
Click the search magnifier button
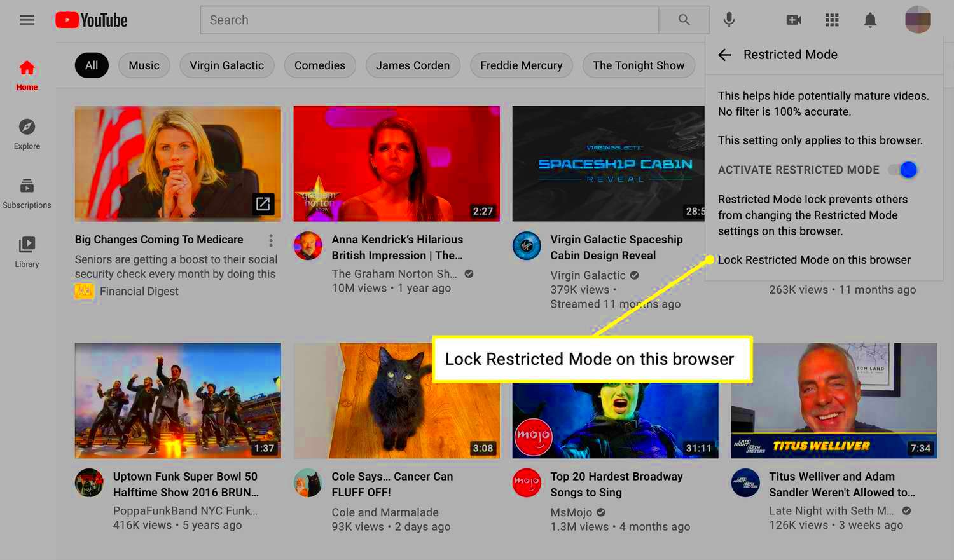click(684, 20)
